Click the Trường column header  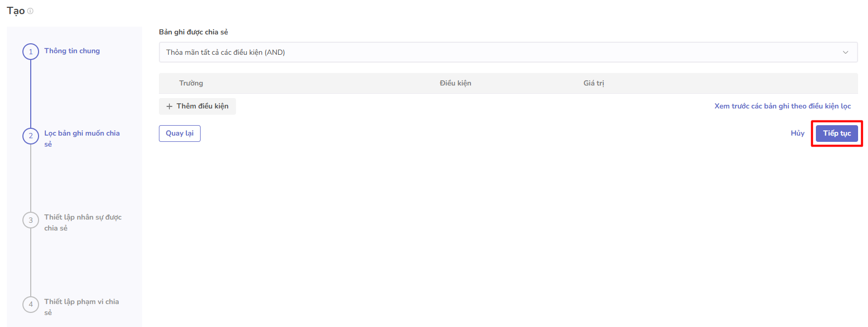pos(191,83)
